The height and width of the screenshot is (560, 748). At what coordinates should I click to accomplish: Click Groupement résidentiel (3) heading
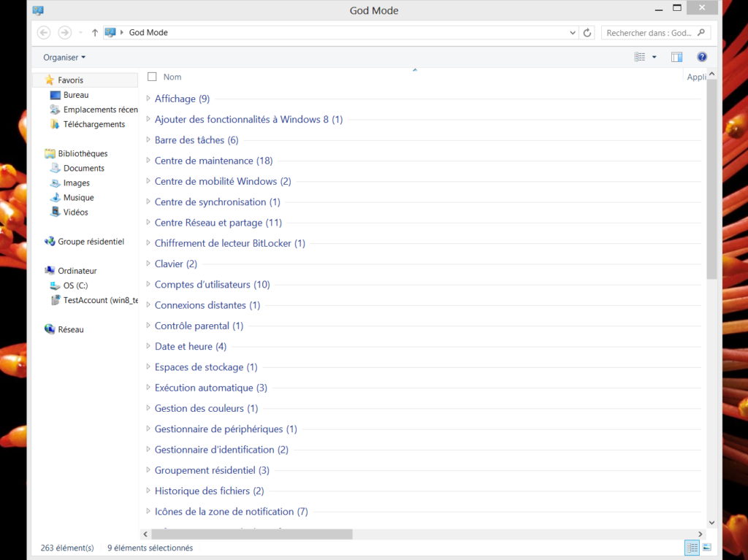(212, 470)
